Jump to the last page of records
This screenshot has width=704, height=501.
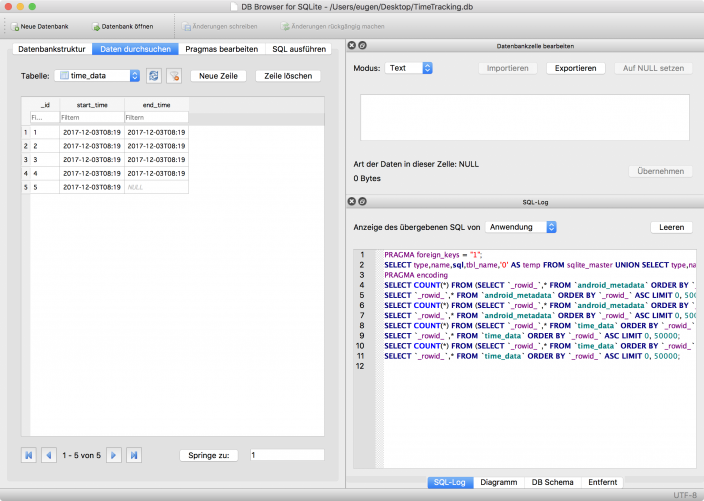pos(134,455)
